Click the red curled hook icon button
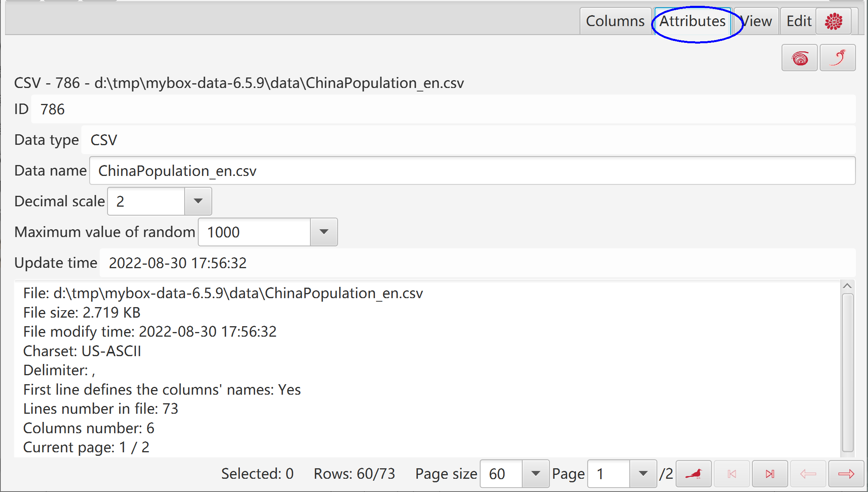Viewport: 868px width, 492px height. click(838, 58)
